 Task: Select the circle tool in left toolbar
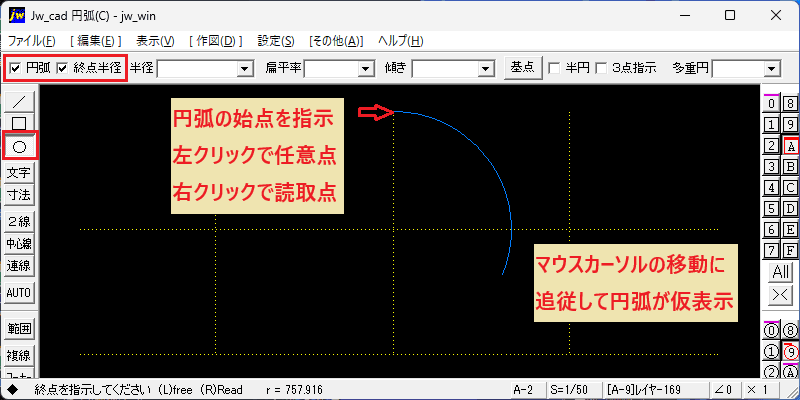click(19, 147)
